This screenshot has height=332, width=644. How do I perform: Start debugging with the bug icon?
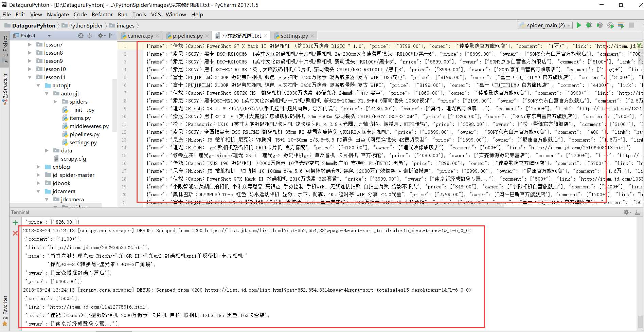pyautogui.click(x=589, y=25)
